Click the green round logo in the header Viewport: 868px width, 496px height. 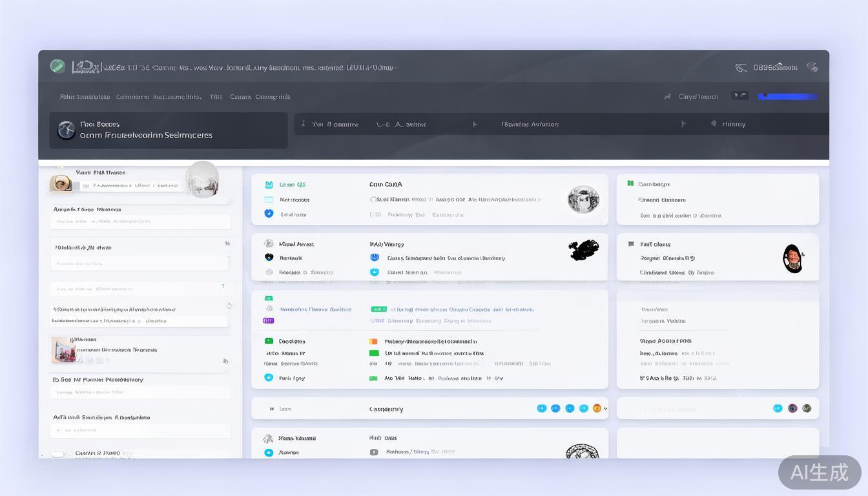(57, 66)
